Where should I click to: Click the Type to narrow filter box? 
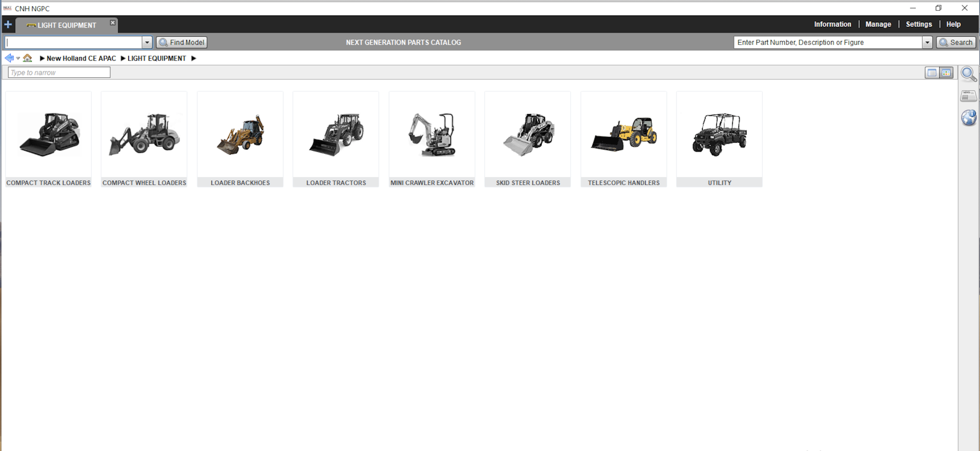tap(59, 72)
